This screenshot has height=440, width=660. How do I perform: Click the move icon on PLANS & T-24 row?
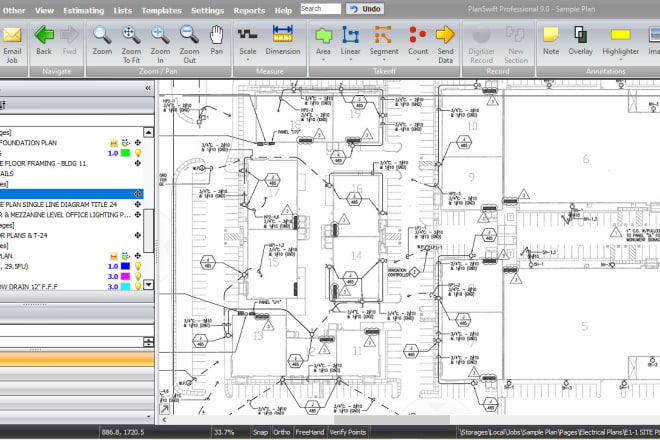click(x=138, y=235)
